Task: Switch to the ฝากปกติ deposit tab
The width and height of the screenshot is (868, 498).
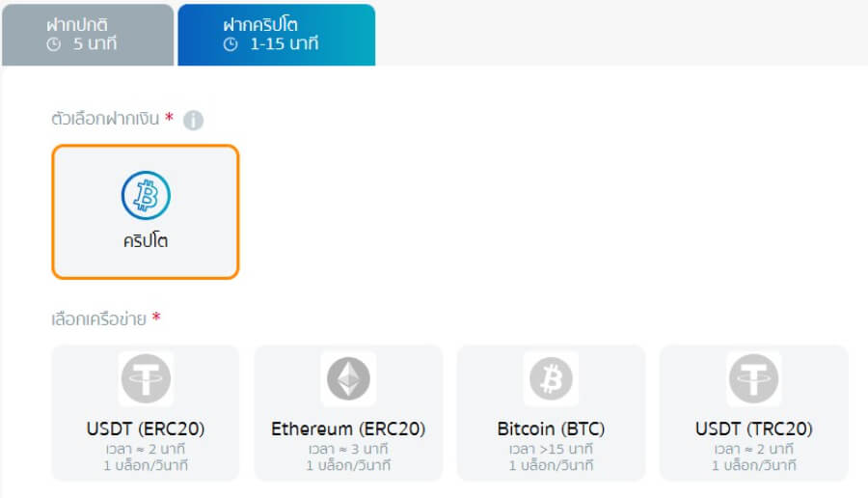Action: click(87, 34)
